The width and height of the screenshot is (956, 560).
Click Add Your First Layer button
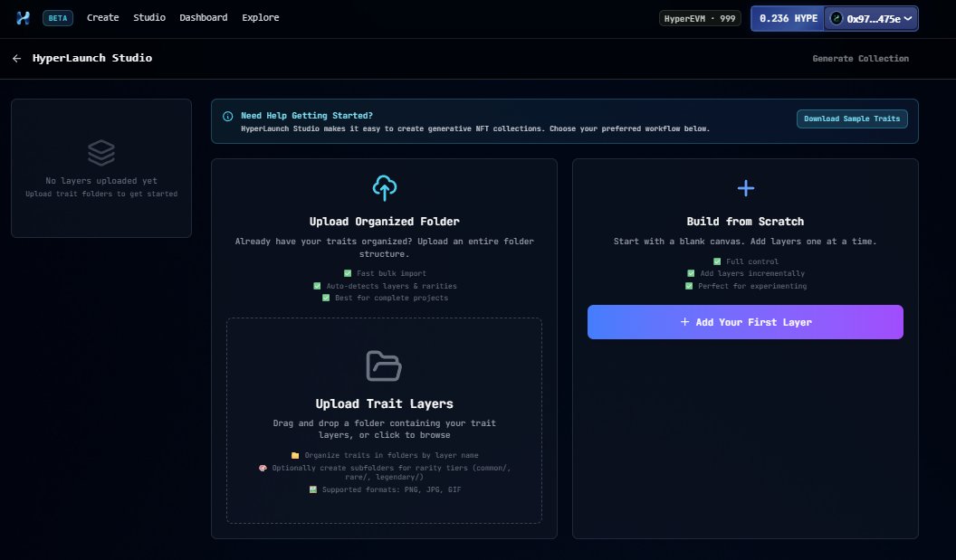tap(745, 322)
